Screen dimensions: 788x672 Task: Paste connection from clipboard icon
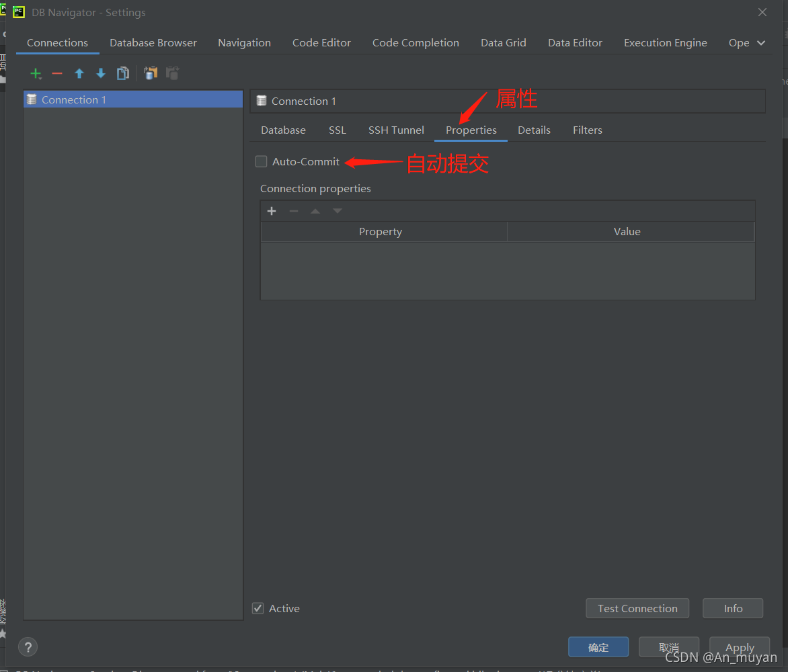click(172, 73)
